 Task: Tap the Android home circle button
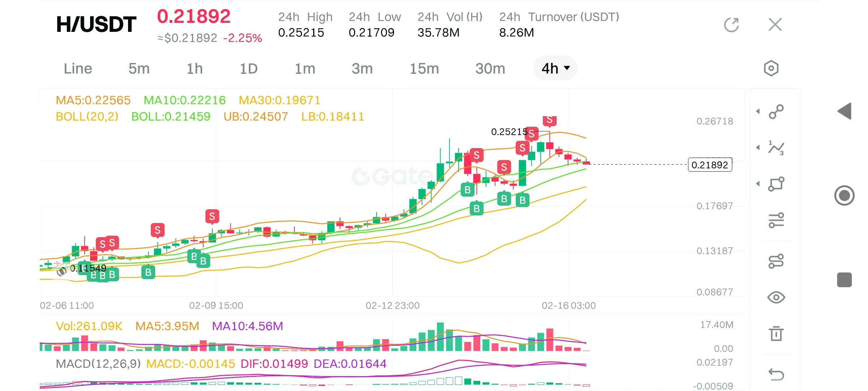[x=844, y=195]
